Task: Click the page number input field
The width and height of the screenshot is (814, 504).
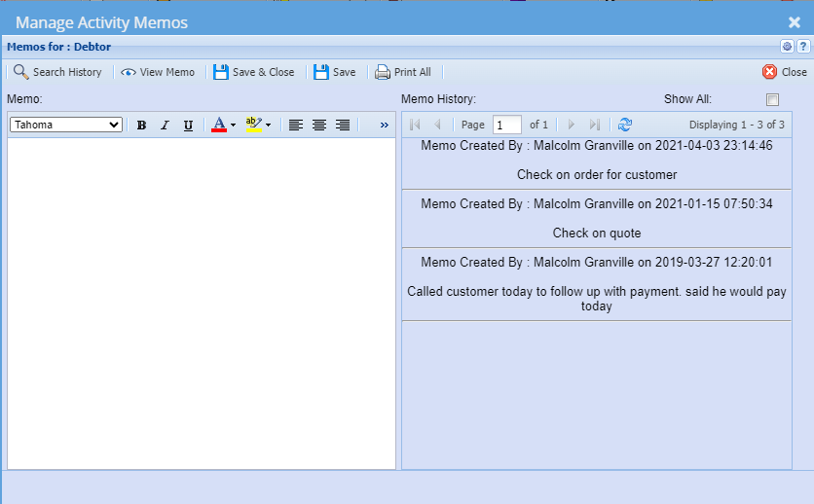Action: coord(506,125)
